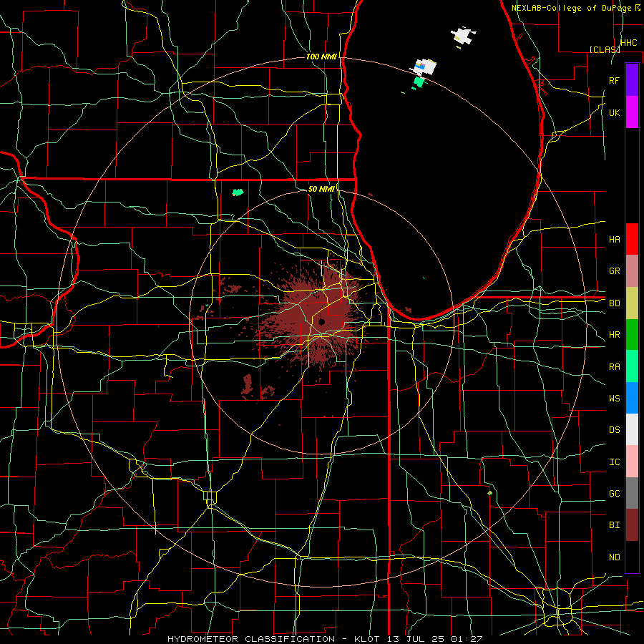Click the HA legend label
This screenshot has height=644, width=644.
[614, 239]
